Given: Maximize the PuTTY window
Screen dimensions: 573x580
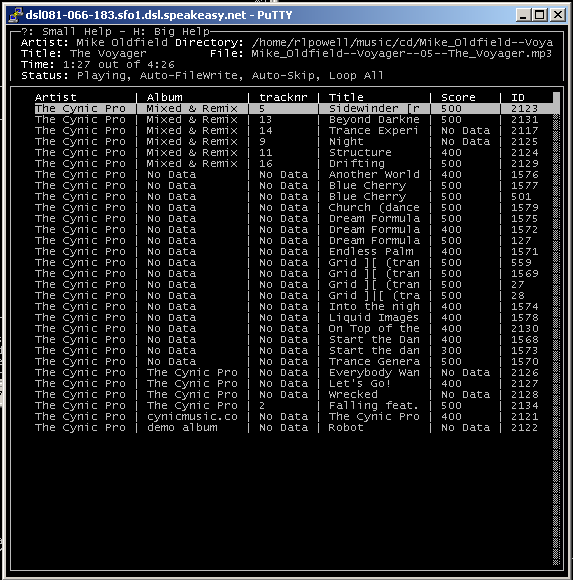Looking at the screenshot, I should [539, 15].
